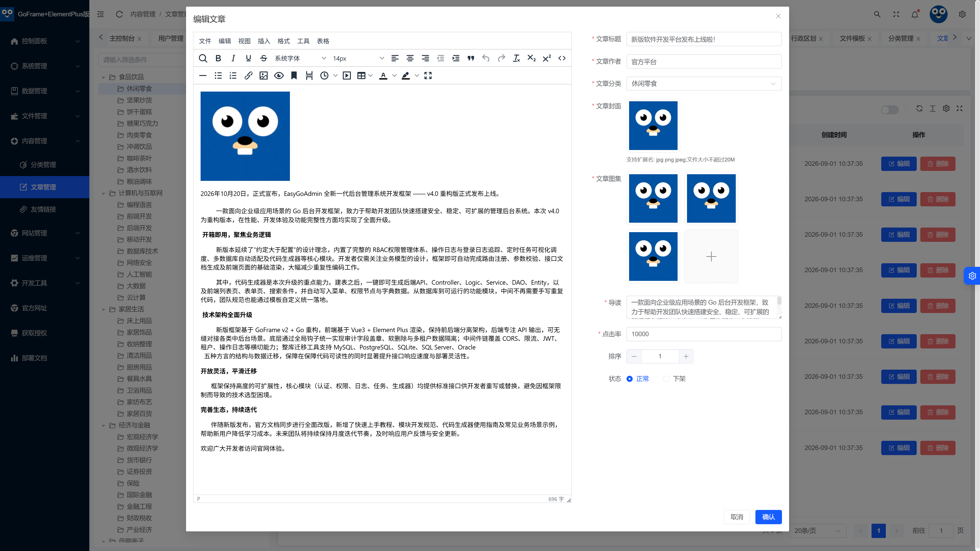Open the 表格 menu in editor
Viewport: 980px width, 551px height.
coord(323,41)
